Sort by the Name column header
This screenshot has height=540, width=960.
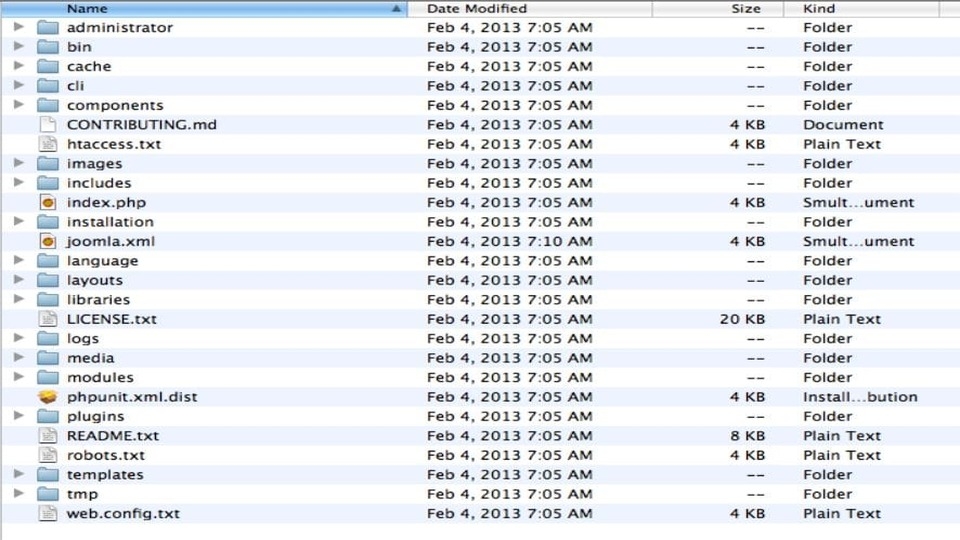click(x=204, y=9)
